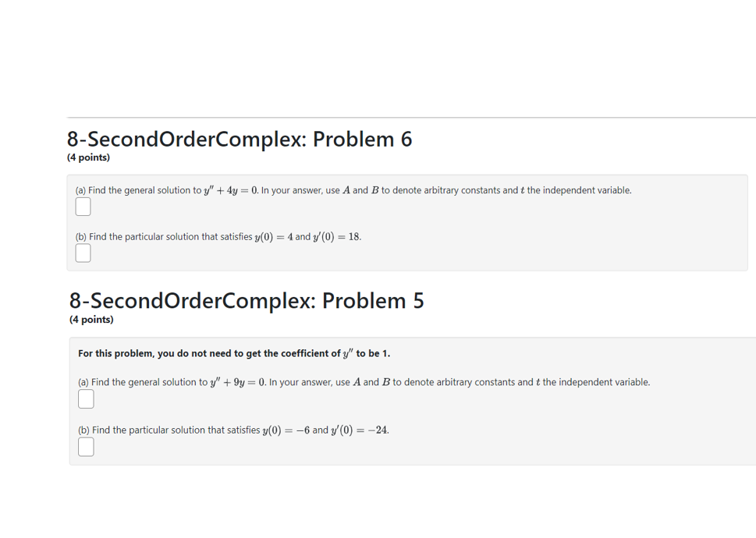Click part (b) label of Problem 6

[x=80, y=236]
